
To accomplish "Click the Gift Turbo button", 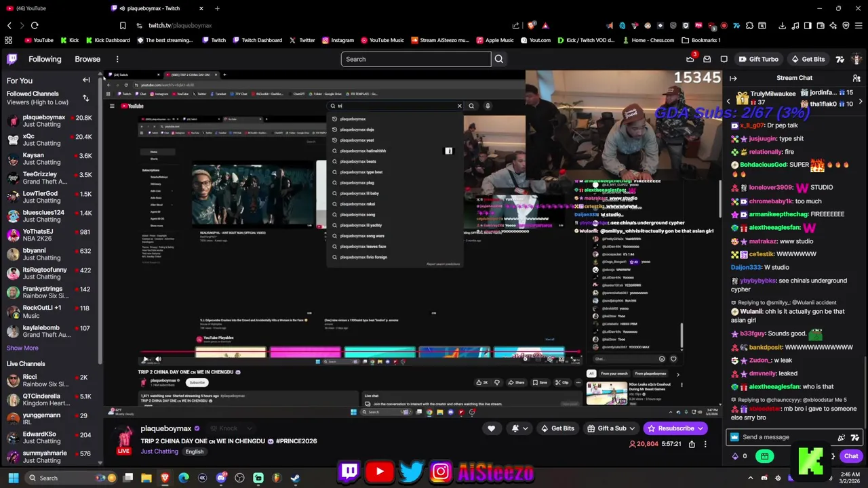I will 758,59.
